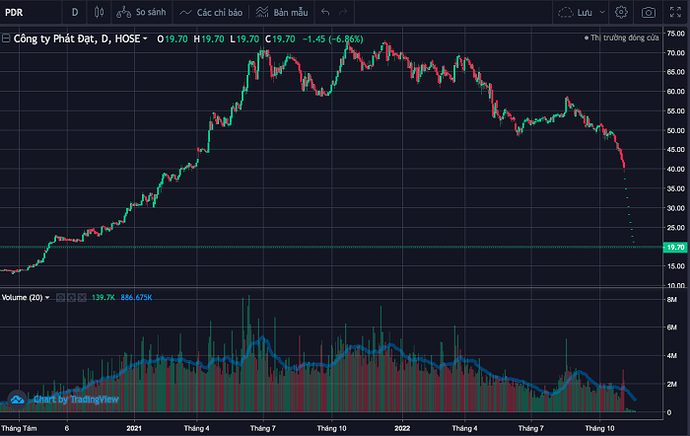Open the D time interval menu
Viewport: 690px width, 436px height.
point(74,12)
